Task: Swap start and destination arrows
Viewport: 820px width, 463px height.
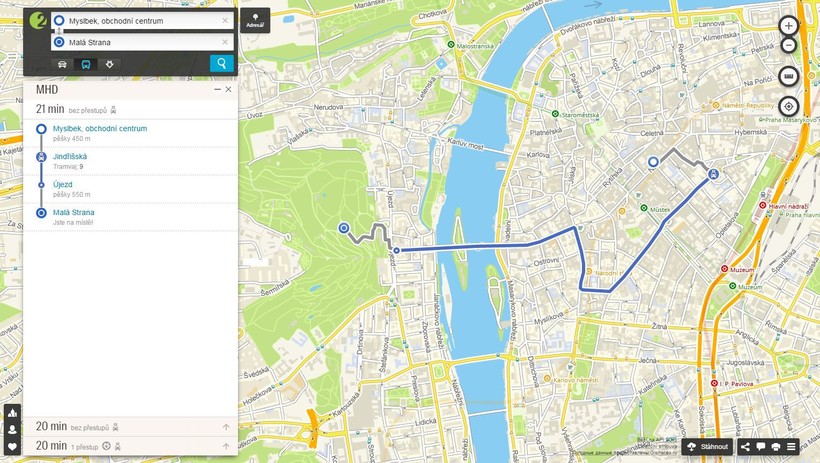Action: (x=59, y=31)
